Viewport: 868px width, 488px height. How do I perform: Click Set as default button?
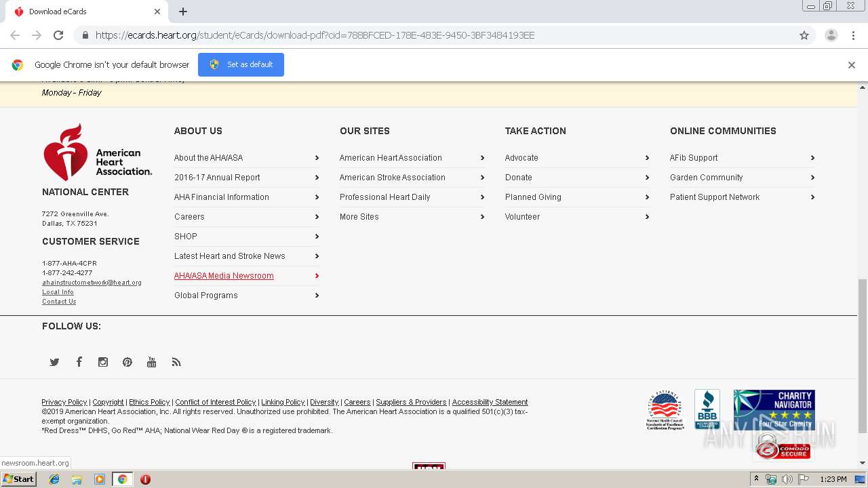click(241, 64)
